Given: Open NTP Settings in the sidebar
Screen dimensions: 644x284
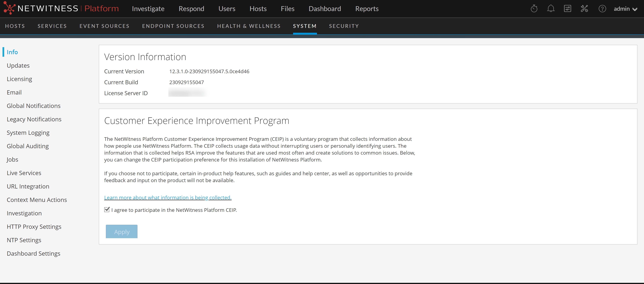Looking at the screenshot, I should click(24, 240).
